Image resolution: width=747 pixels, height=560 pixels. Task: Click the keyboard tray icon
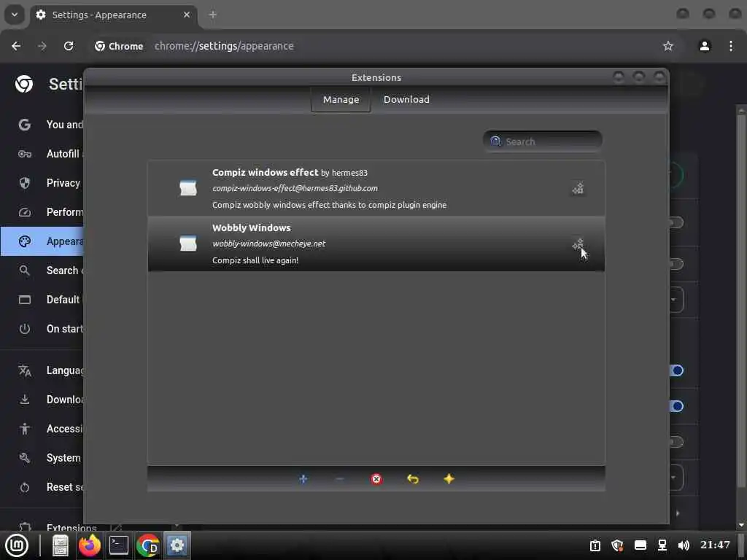(640, 545)
